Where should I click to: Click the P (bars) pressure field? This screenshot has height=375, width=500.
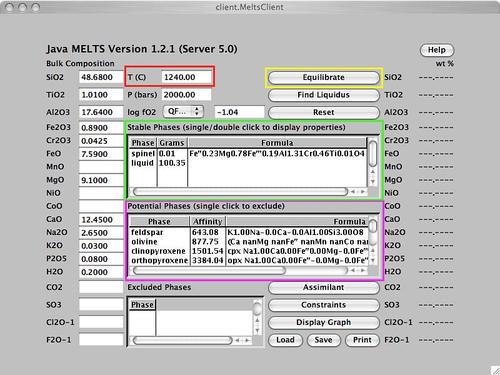click(187, 95)
